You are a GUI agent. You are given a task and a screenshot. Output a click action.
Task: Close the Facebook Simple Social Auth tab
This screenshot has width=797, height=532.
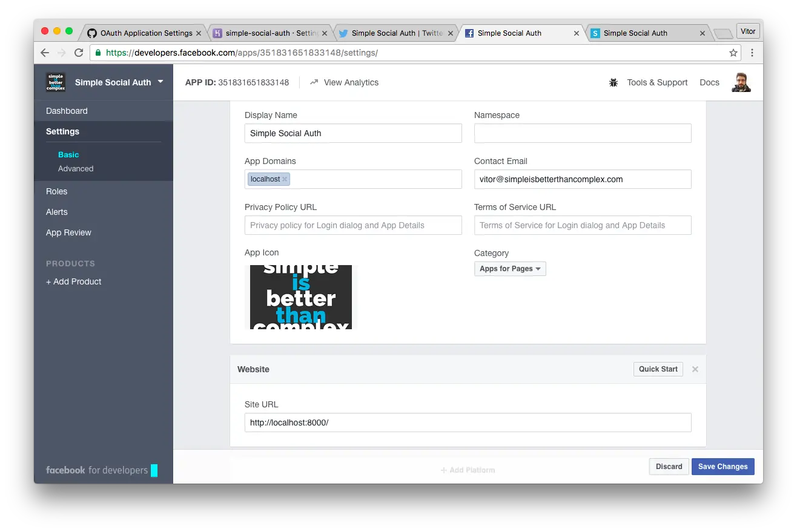coord(577,33)
